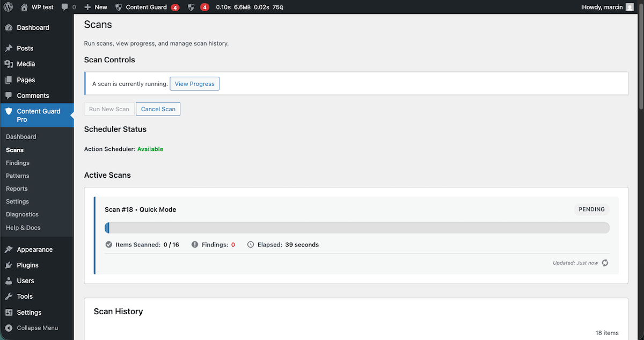The height and width of the screenshot is (340, 644).
Task: Click the Plugins icon in sidebar
Action: (8, 265)
